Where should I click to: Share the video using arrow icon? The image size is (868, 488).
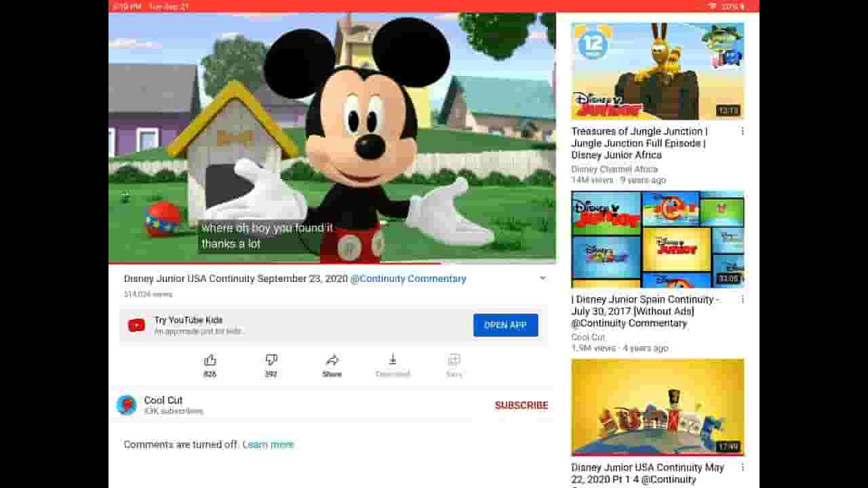pyautogui.click(x=332, y=360)
